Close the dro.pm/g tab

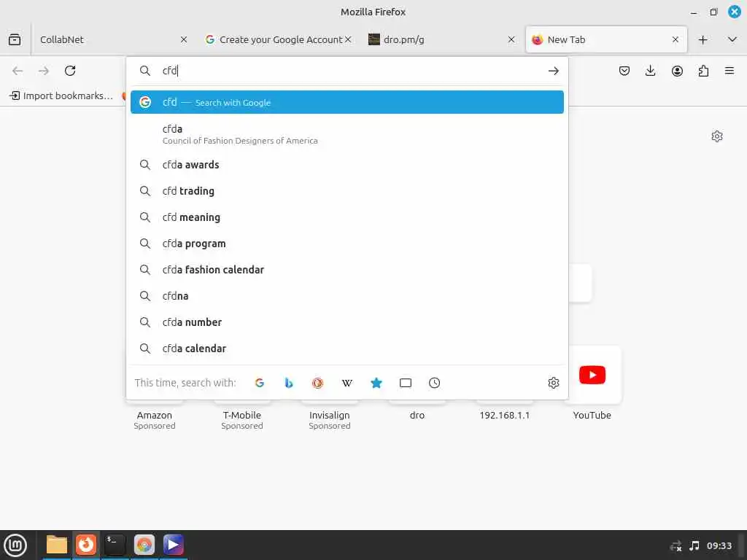click(511, 39)
